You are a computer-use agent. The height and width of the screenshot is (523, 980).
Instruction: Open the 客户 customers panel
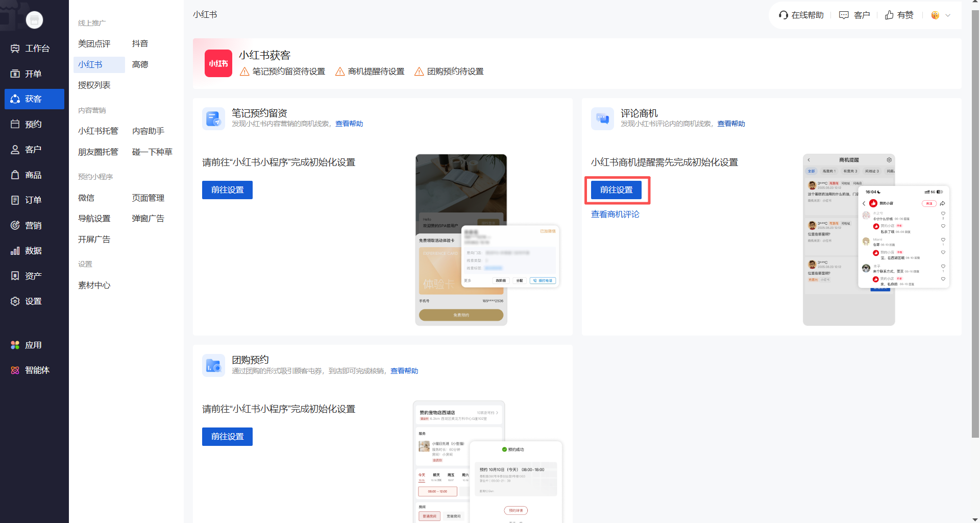tap(34, 149)
